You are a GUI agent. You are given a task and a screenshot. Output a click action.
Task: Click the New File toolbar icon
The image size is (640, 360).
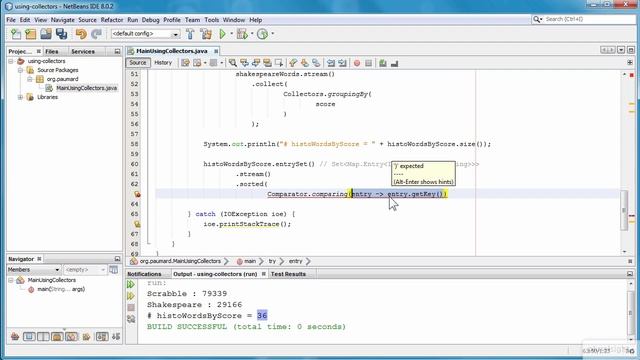(x=16, y=34)
